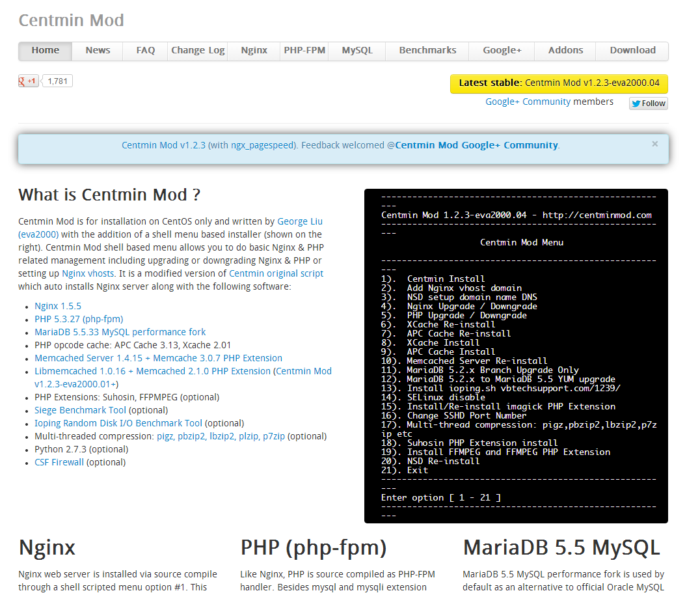The image size is (700, 593).
Task: Open the News tab
Action: (x=98, y=51)
